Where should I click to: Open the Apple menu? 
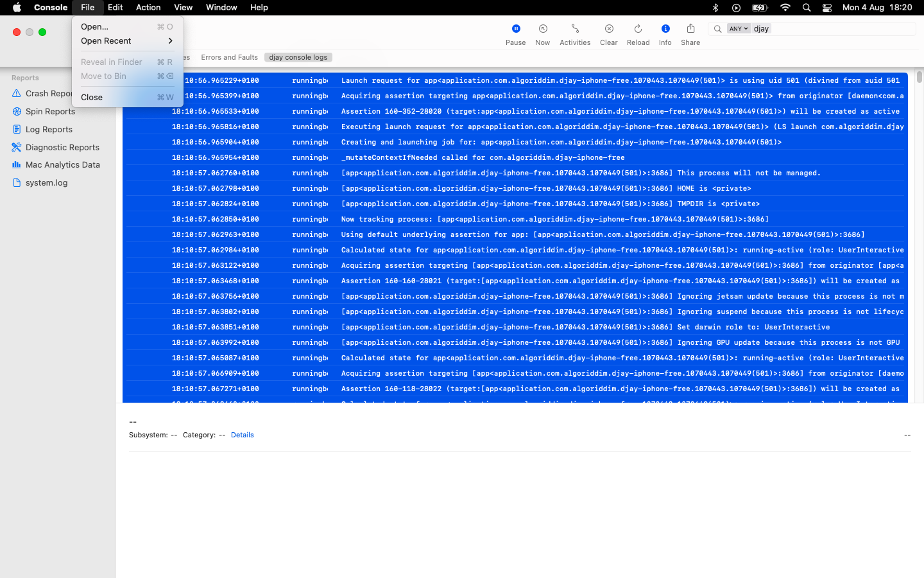coord(17,8)
